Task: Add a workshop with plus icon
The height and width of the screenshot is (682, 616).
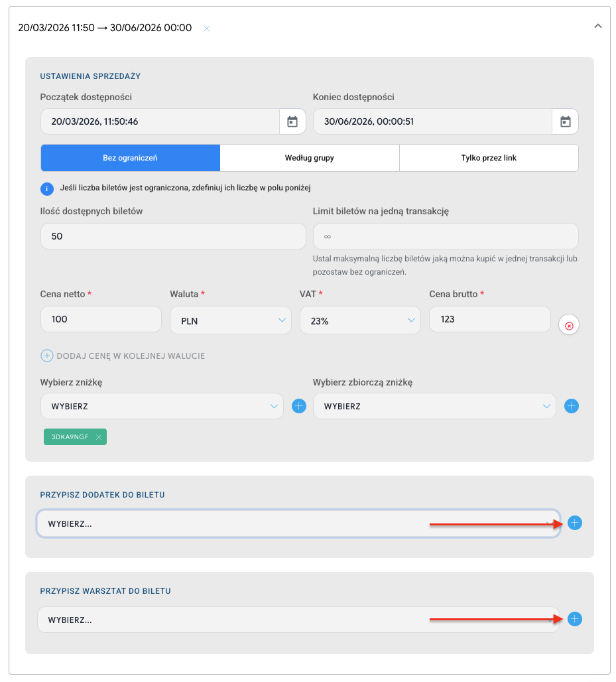Action: pyautogui.click(x=575, y=619)
